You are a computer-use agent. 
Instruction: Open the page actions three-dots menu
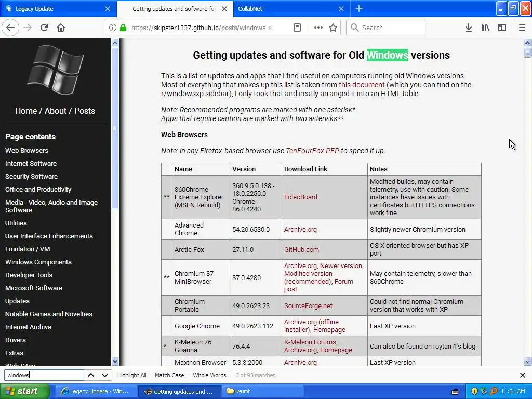coord(318,28)
